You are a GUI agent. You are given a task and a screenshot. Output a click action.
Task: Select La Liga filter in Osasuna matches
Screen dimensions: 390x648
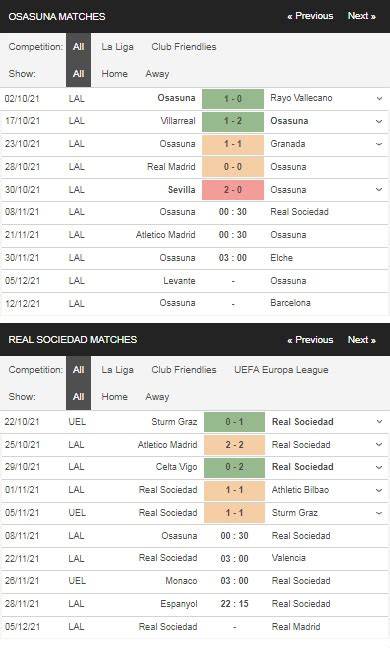(117, 47)
